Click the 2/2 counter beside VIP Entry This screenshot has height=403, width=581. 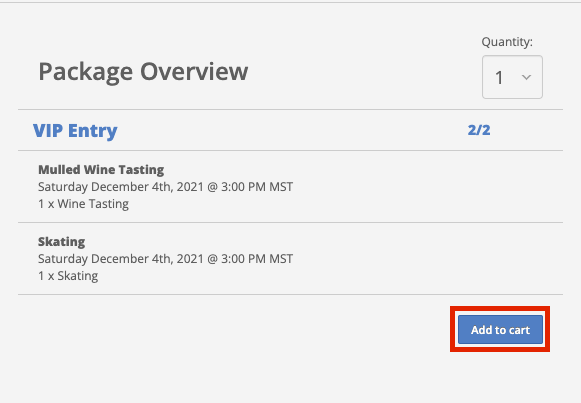point(479,130)
